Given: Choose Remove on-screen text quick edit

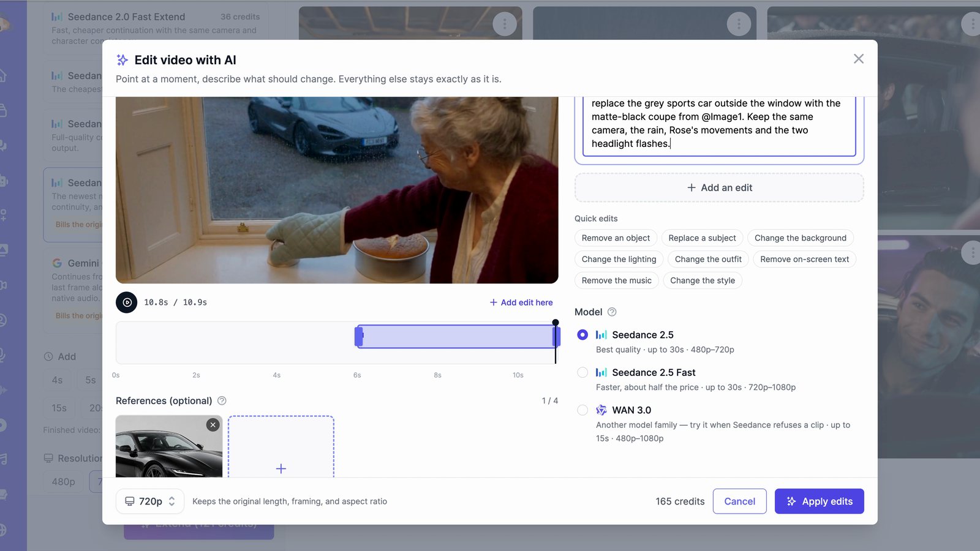Looking at the screenshot, I should tap(804, 260).
